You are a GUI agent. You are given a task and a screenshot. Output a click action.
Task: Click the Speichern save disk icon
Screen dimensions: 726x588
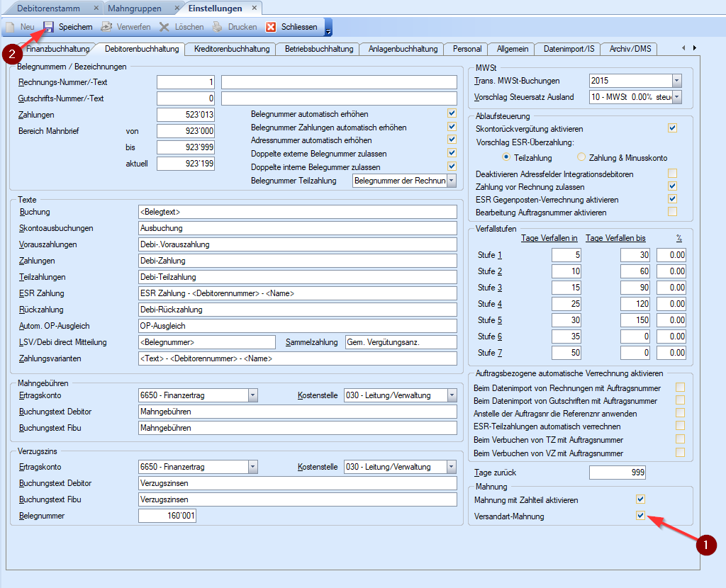(49, 27)
